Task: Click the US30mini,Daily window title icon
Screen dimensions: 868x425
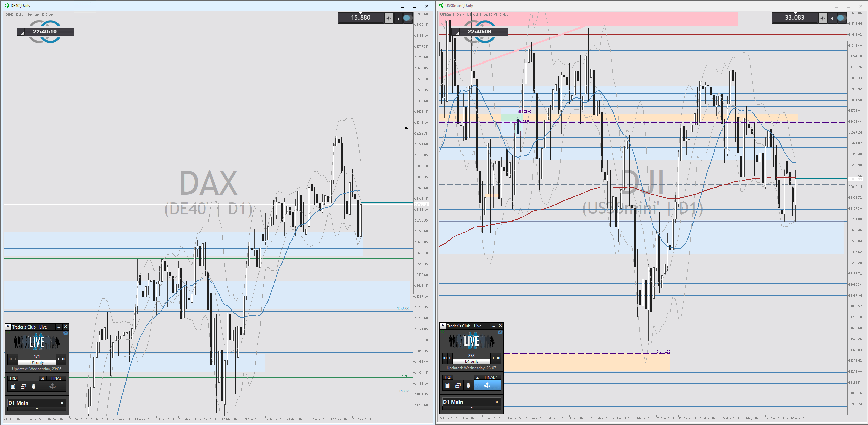Action: point(441,5)
